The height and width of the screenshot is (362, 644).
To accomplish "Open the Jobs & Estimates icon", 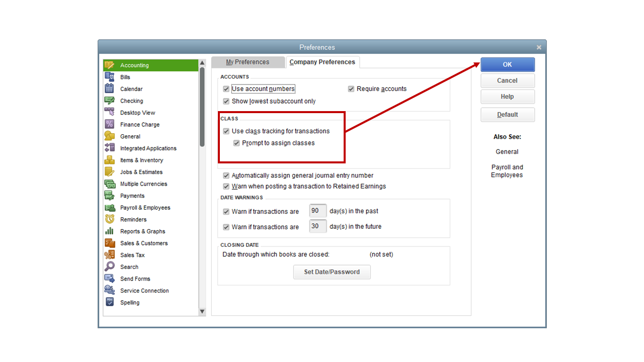I will (x=109, y=172).
